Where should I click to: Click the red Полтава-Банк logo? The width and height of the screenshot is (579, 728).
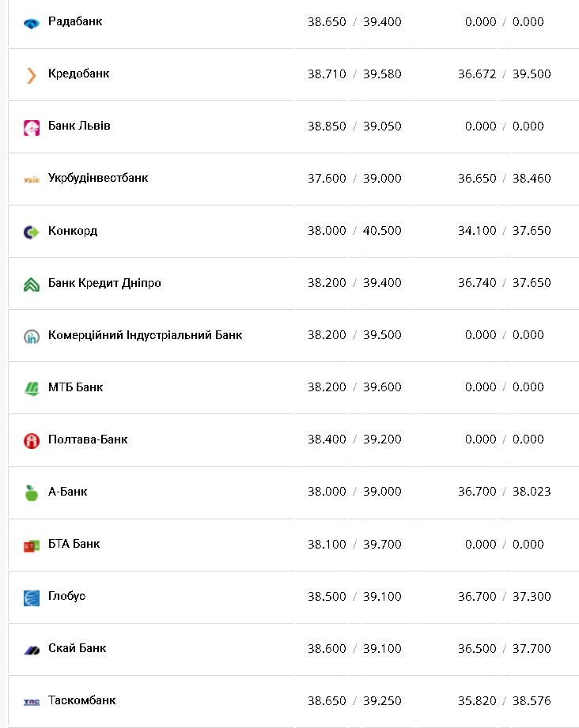[32, 440]
